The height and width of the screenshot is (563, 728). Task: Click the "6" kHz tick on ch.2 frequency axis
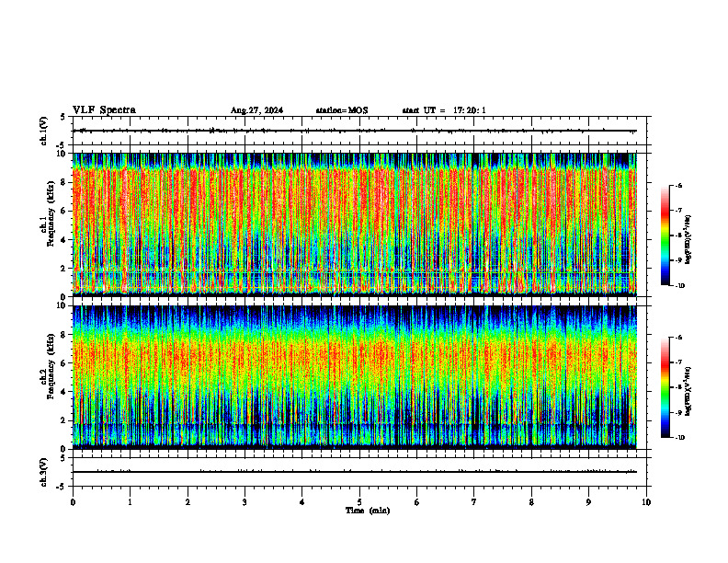pyautogui.click(x=63, y=362)
